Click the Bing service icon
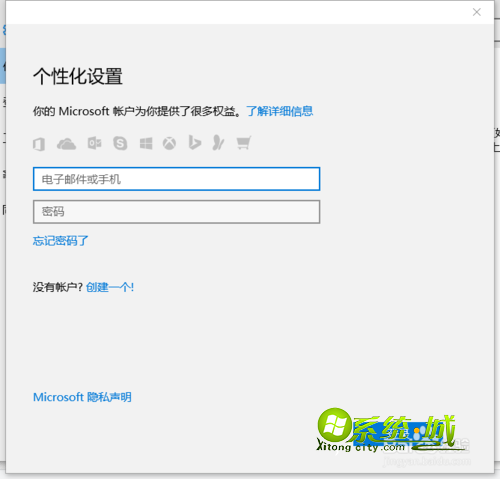 [195, 143]
